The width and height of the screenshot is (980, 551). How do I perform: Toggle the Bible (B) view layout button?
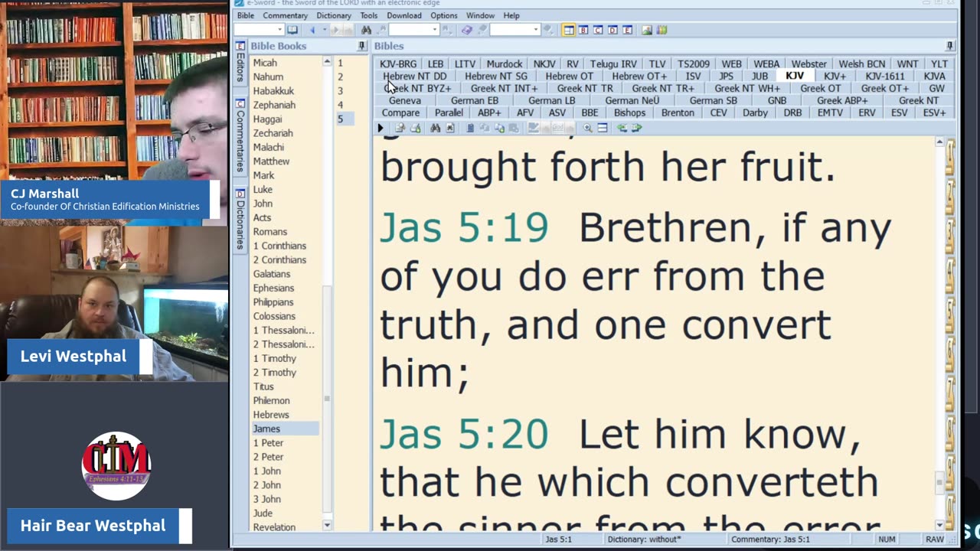tap(583, 30)
